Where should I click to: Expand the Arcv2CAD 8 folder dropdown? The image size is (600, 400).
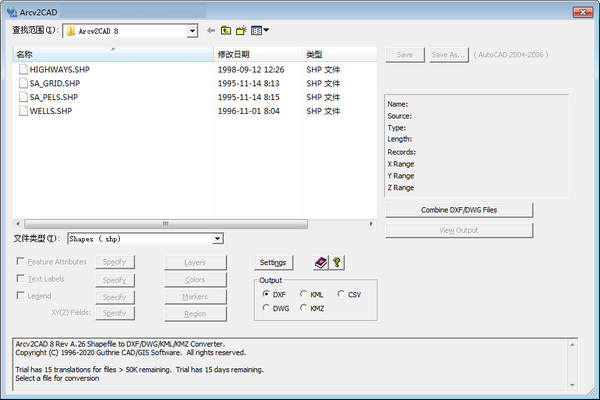tap(192, 31)
